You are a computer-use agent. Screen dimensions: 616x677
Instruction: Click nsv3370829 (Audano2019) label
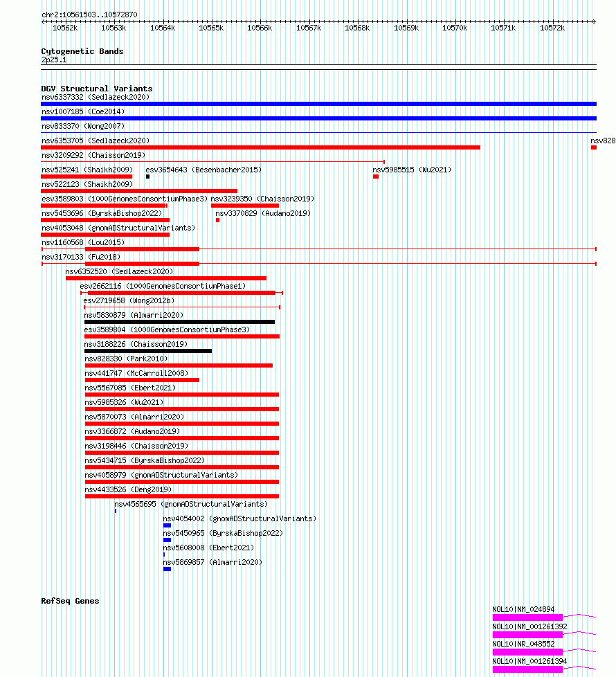point(263,213)
